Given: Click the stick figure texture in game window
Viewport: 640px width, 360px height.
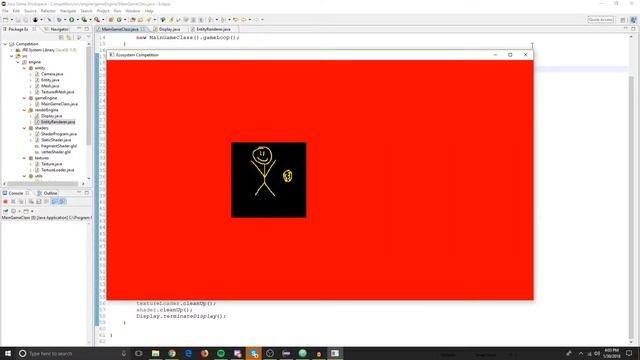Looking at the screenshot, I should [x=269, y=180].
